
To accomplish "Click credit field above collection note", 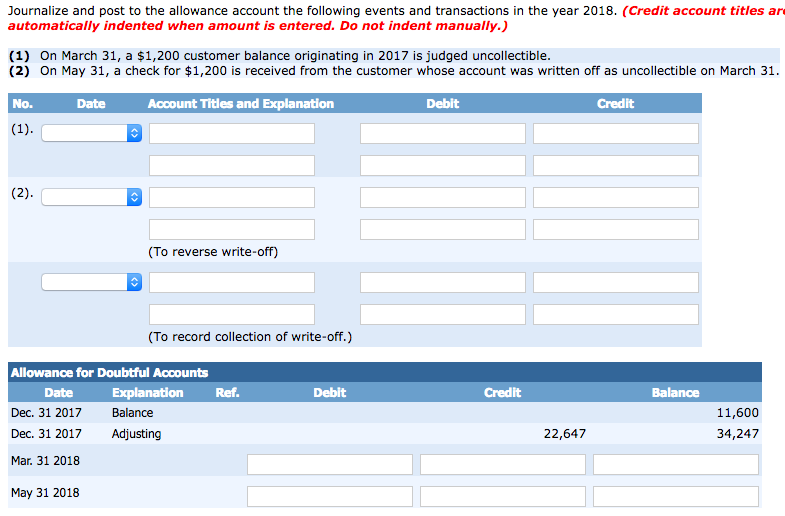I will click(x=615, y=314).
